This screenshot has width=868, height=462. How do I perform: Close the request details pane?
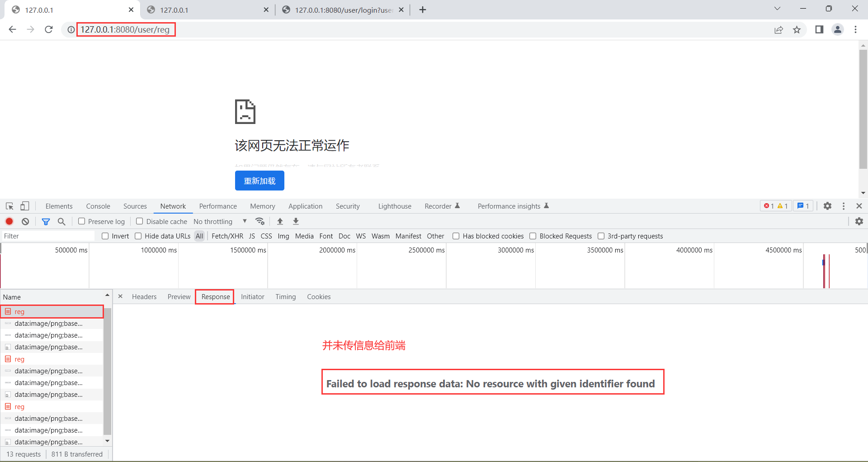pyautogui.click(x=120, y=296)
